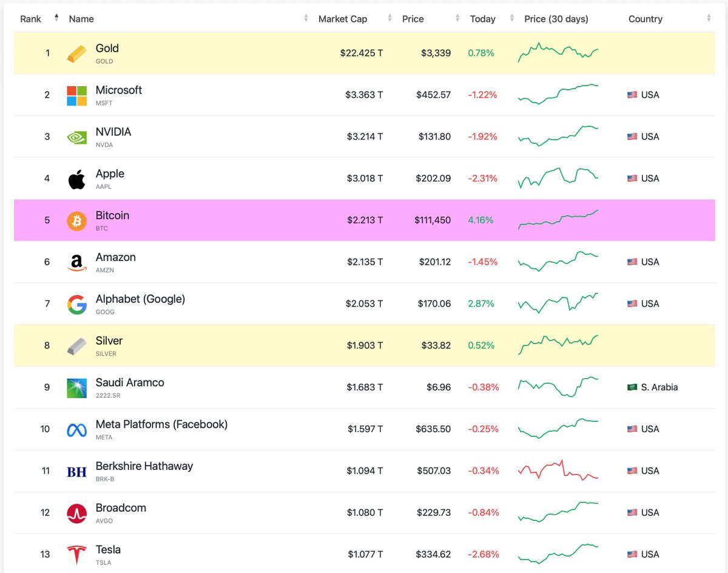Click the Gold bar icon

(x=76, y=53)
